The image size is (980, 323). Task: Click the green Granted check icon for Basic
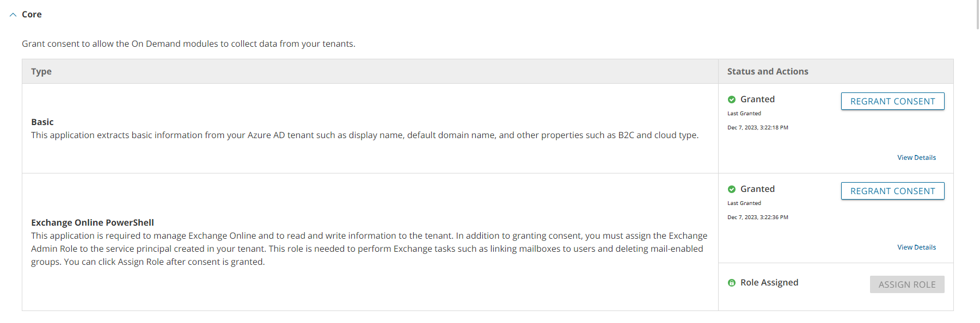pos(732,99)
